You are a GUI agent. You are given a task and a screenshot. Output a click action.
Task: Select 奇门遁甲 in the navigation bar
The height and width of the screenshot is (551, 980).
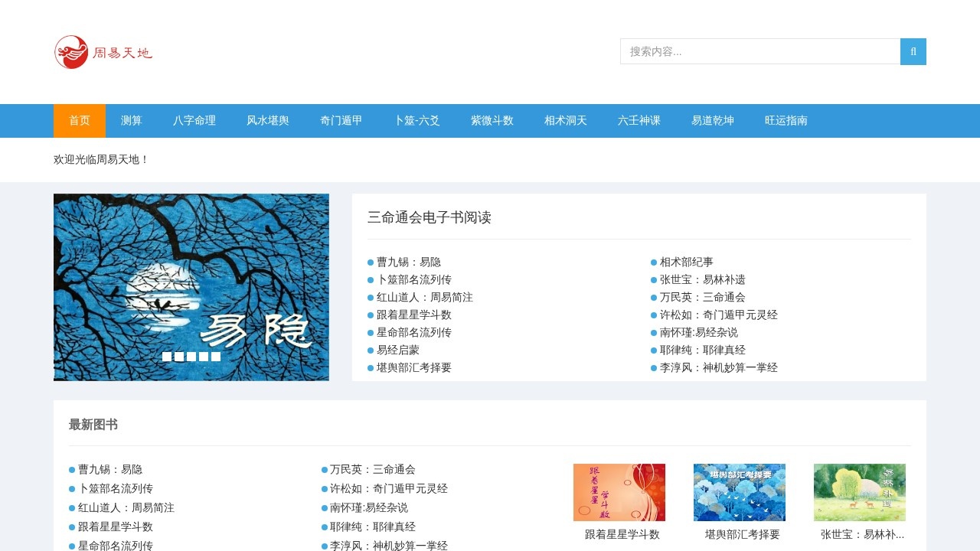tap(341, 121)
